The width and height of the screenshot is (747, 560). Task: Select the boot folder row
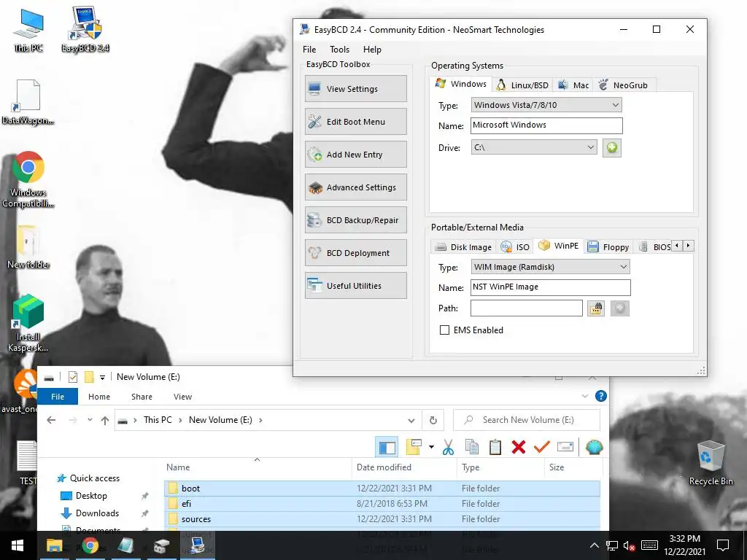click(x=382, y=488)
